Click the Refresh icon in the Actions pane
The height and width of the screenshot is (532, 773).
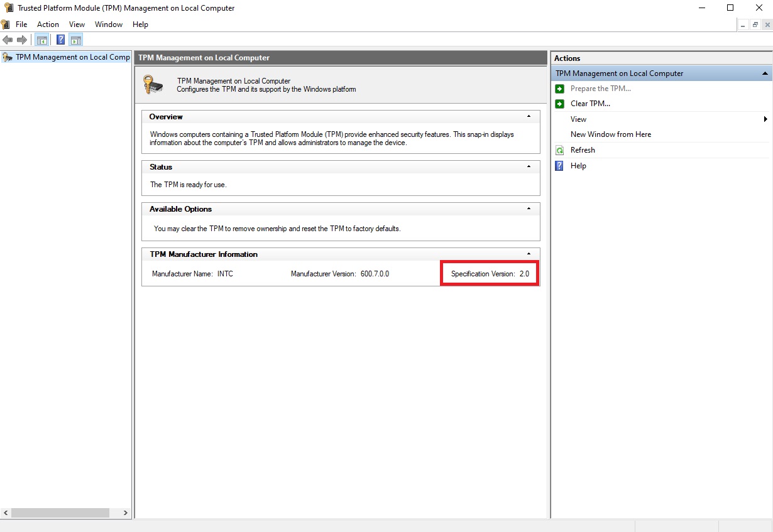tap(559, 150)
